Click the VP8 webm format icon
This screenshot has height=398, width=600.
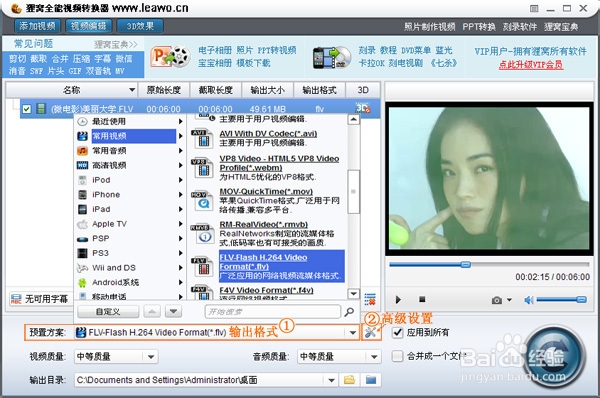point(202,167)
